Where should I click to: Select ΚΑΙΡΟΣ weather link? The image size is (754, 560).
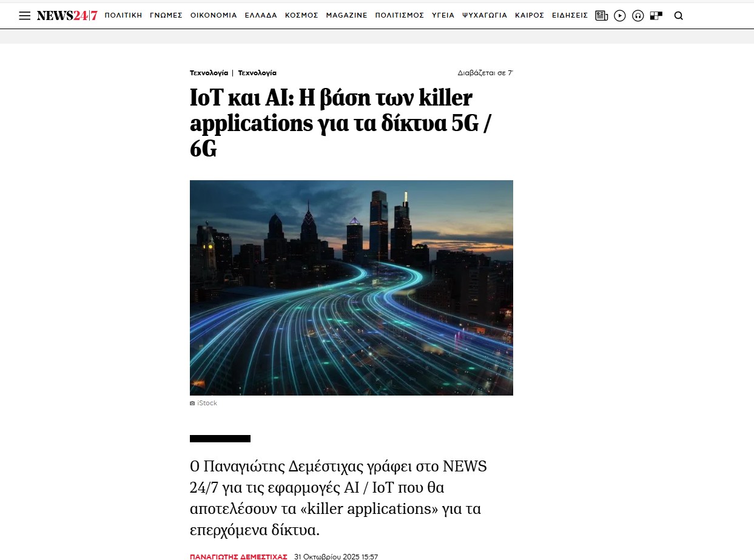point(529,16)
